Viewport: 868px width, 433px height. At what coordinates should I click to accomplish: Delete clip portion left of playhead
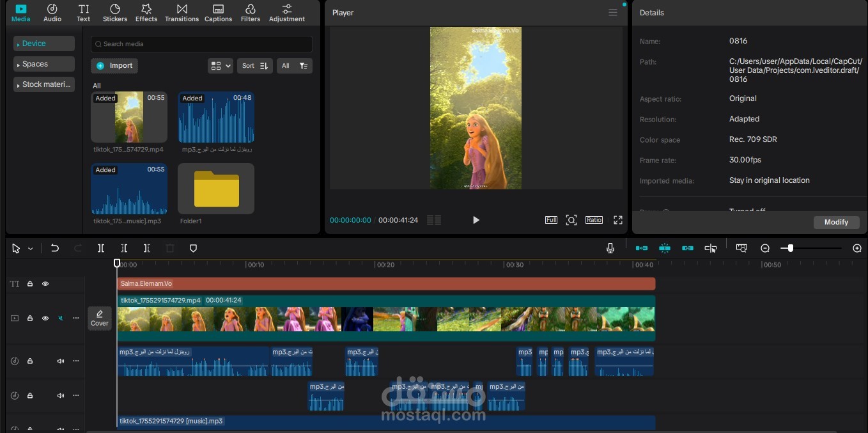124,248
